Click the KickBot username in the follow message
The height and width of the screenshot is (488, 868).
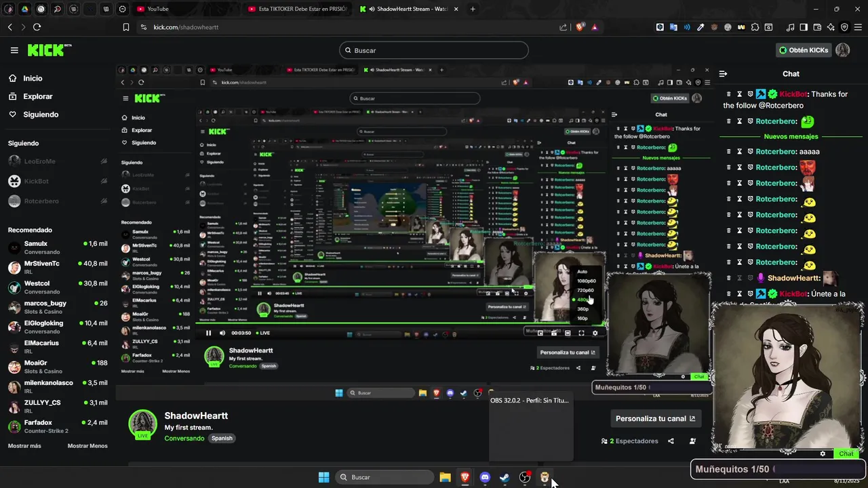pos(793,94)
